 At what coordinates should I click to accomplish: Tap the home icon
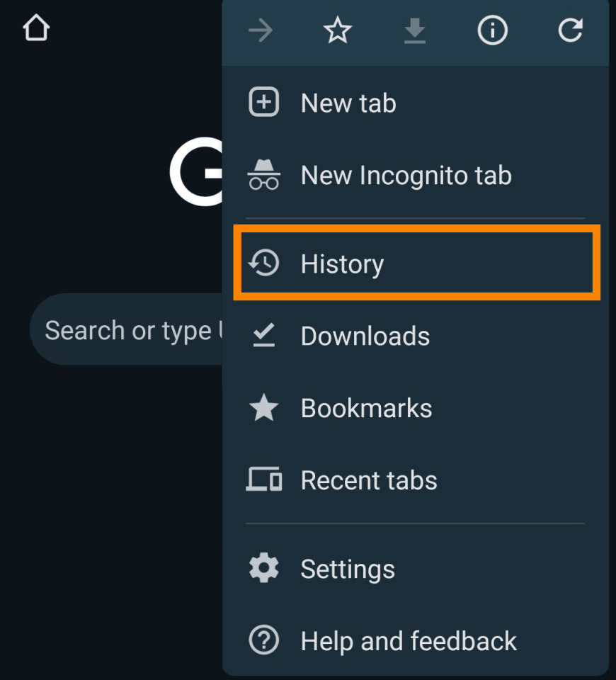[x=36, y=29]
